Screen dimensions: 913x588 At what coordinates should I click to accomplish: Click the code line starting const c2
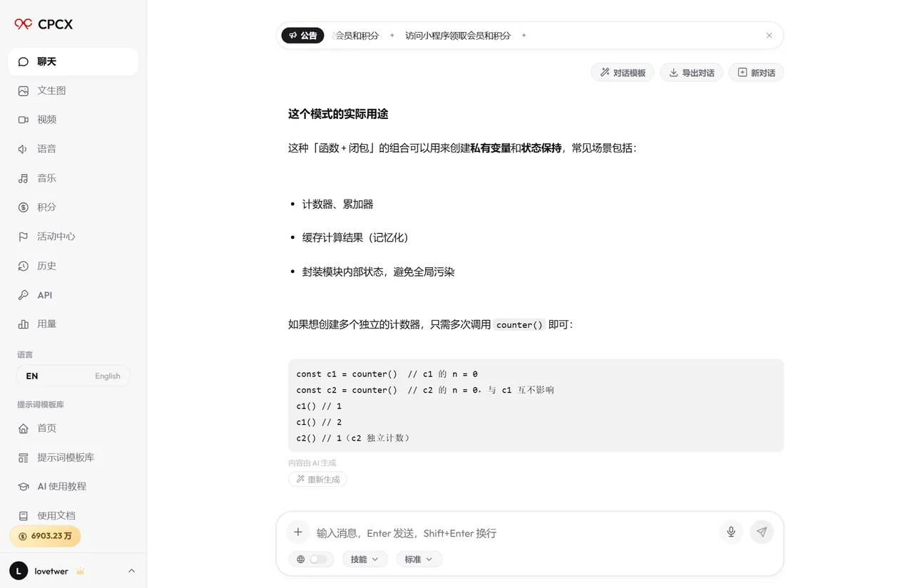(x=425, y=390)
